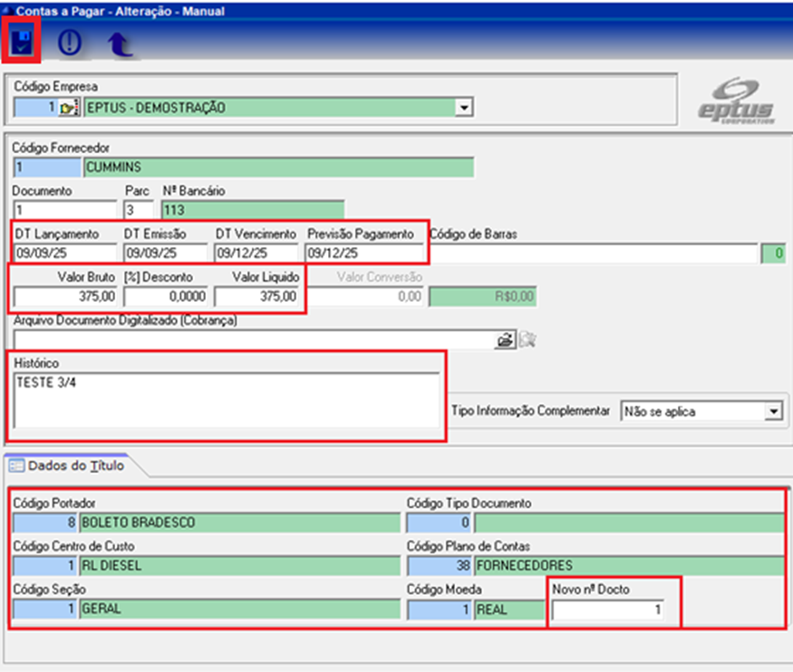Expand the EPTUS - DEMOSTRAÇÃO company dropdown
Image resolution: width=793 pixels, height=672 pixels.
[x=464, y=109]
